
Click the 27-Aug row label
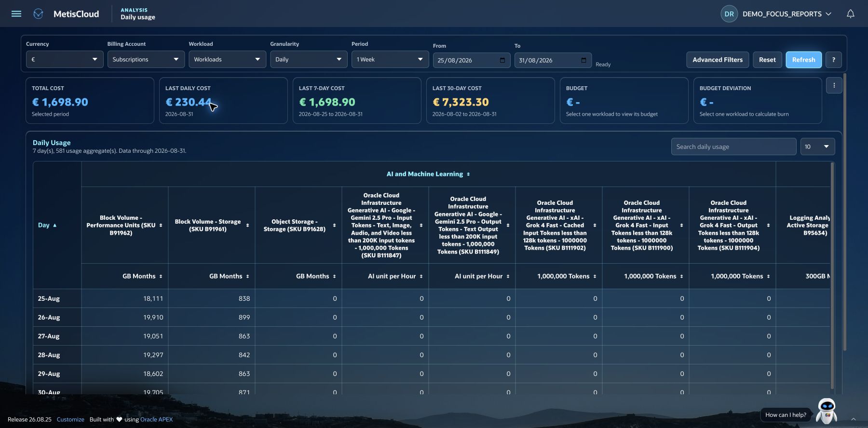pyautogui.click(x=49, y=336)
